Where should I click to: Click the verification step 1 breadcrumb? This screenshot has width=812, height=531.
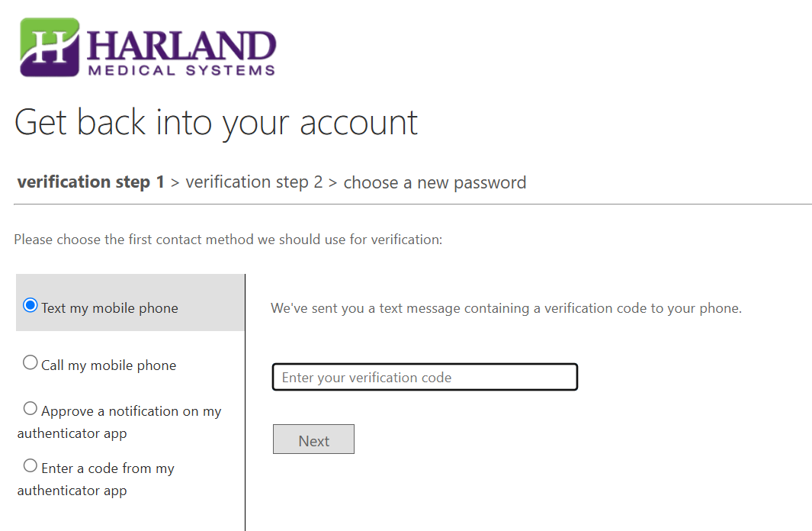tap(91, 182)
